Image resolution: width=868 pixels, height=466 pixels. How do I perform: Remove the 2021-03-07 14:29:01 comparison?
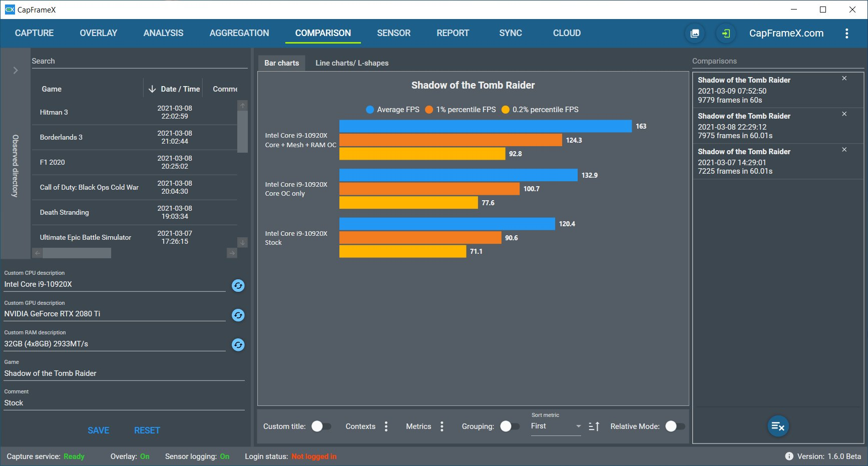coord(844,150)
